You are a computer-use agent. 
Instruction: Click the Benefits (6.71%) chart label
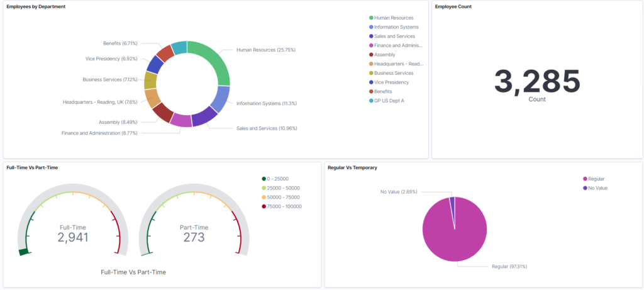(120, 43)
